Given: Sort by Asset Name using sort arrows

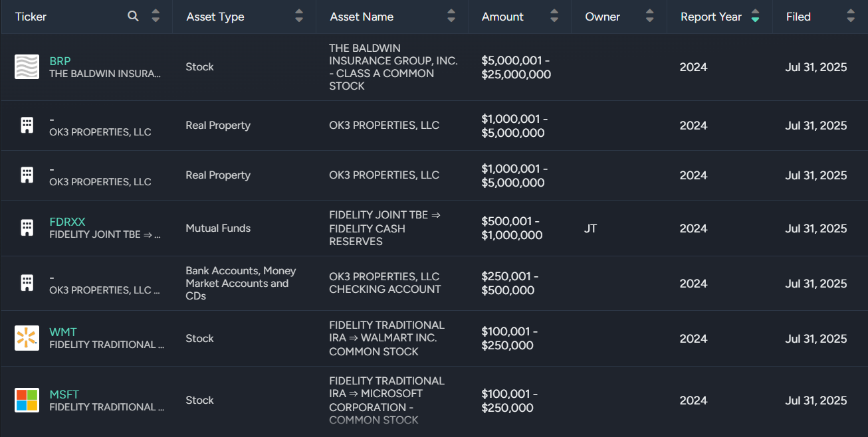Looking at the screenshot, I should click(x=451, y=17).
